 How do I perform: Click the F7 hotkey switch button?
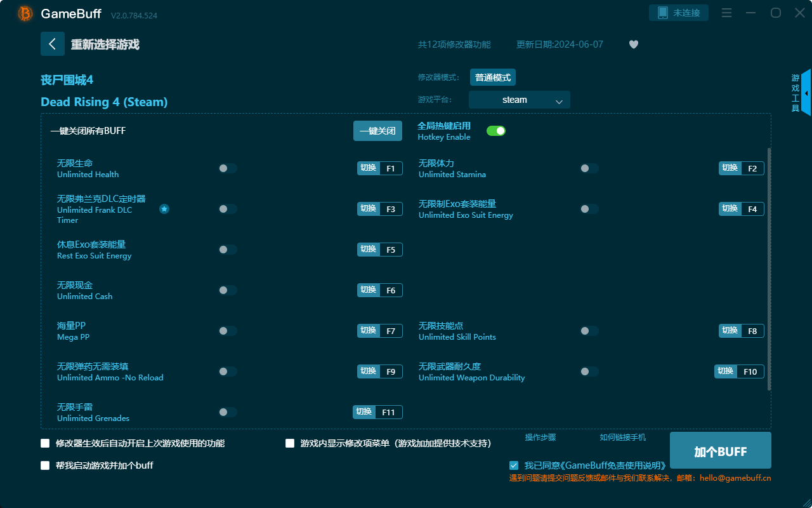click(380, 331)
